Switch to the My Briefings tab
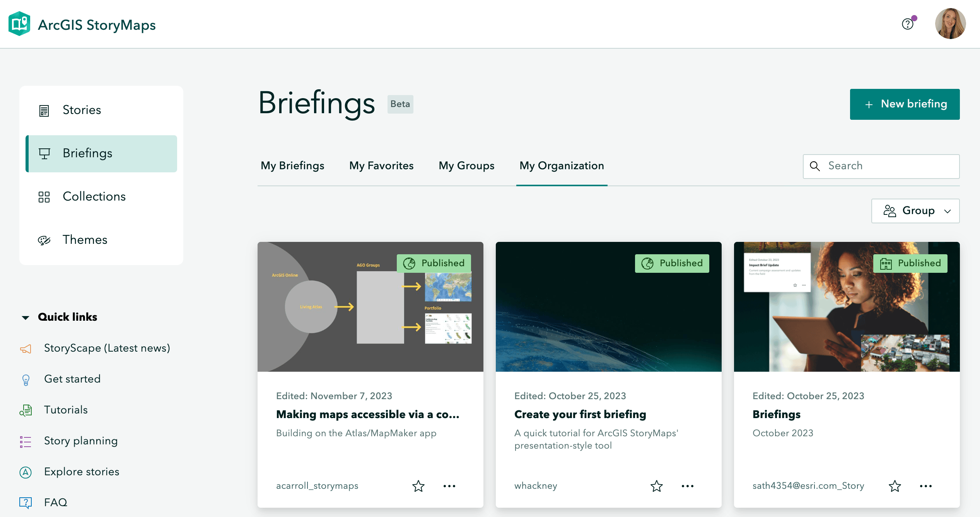The image size is (980, 517). pos(292,166)
